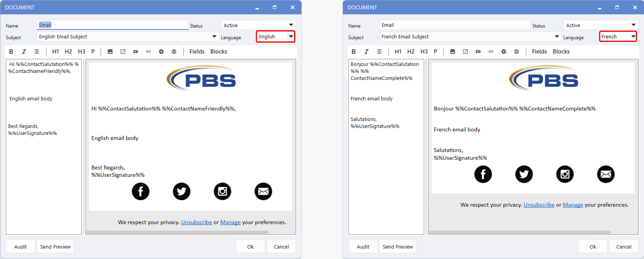Toggle italic formatting in the French email editor
The image size is (644, 259).
click(366, 52)
